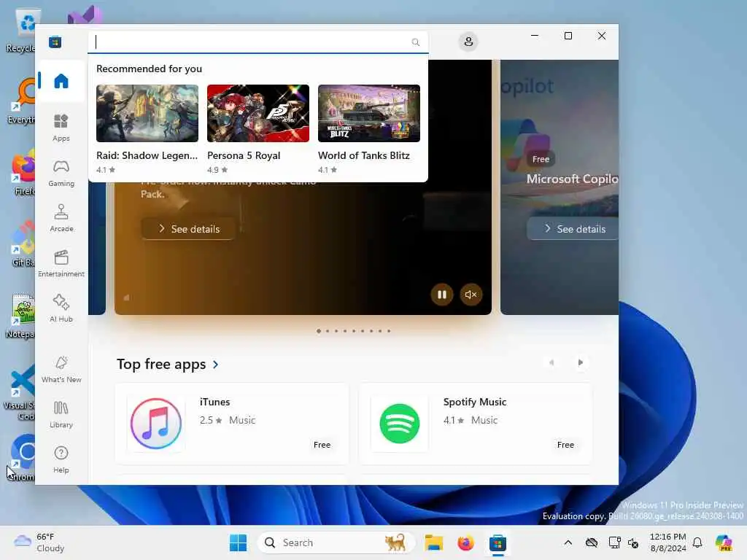Click the Microsoft Copilot title text

(572, 179)
